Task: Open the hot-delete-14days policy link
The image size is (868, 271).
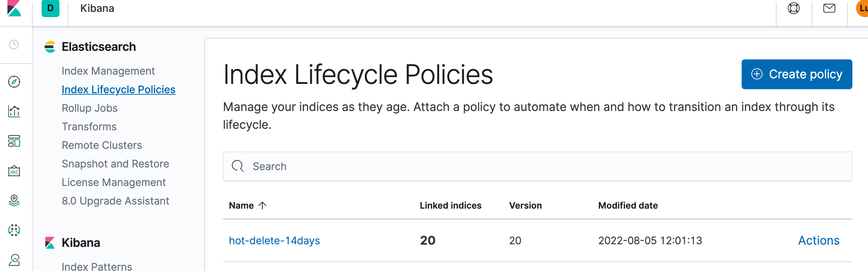Action: [x=274, y=241]
